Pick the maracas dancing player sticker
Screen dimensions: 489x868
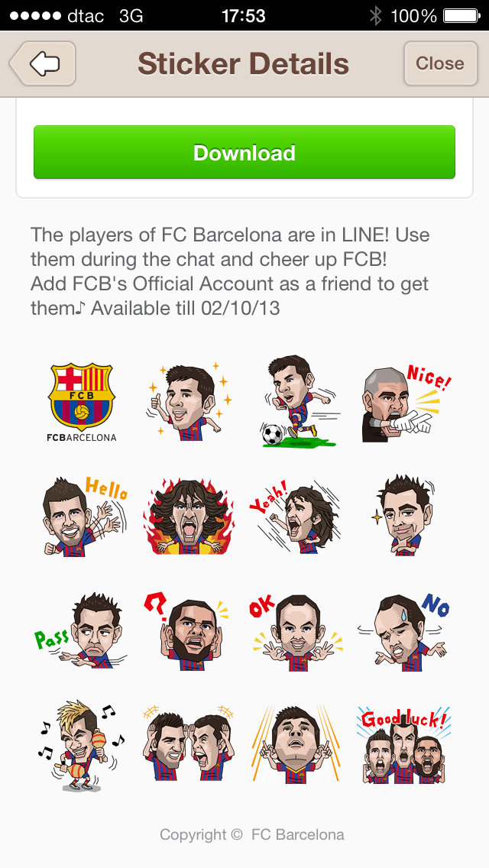pyautogui.click(x=81, y=745)
